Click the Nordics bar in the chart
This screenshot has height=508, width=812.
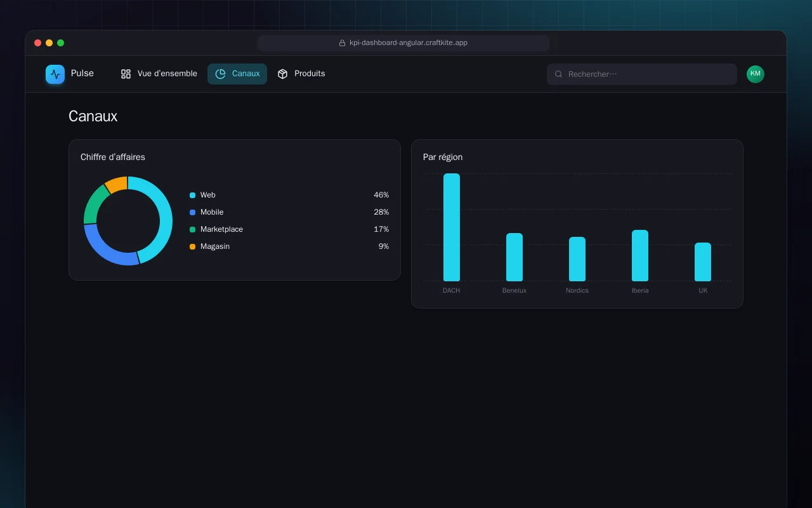pos(577,259)
